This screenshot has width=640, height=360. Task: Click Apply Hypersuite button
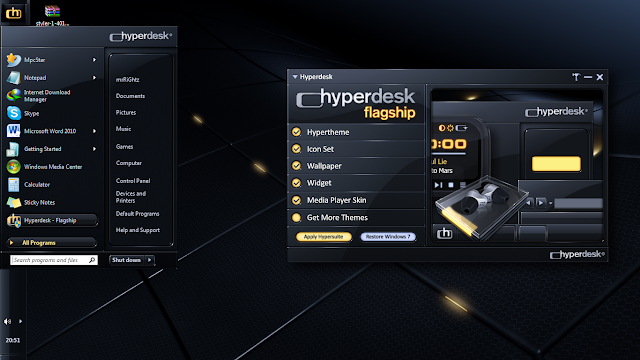[x=323, y=237]
